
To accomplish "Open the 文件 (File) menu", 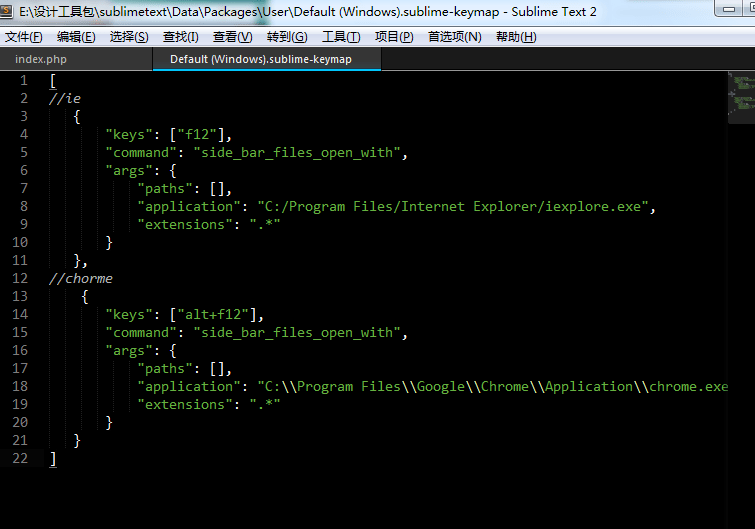I will pos(24,37).
